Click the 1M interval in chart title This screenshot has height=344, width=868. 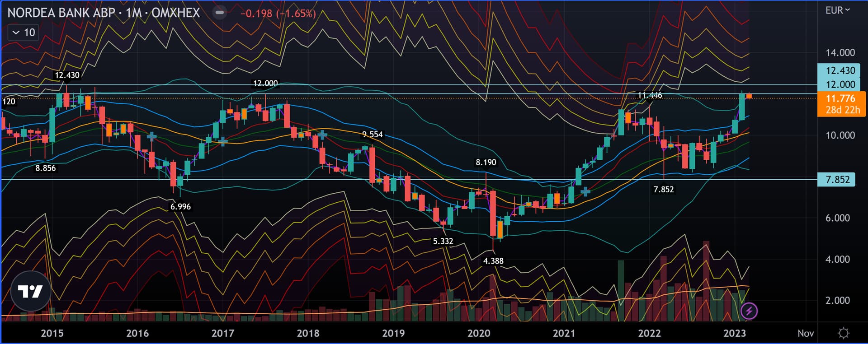[134, 13]
